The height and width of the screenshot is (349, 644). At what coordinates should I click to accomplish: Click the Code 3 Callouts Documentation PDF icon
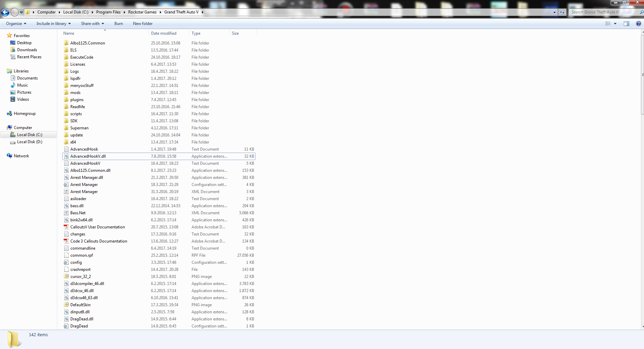(x=66, y=241)
